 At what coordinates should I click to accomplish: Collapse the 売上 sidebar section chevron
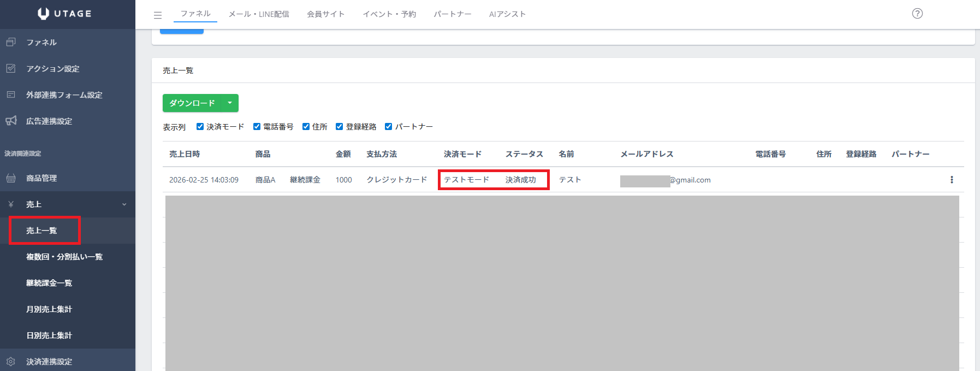(124, 204)
